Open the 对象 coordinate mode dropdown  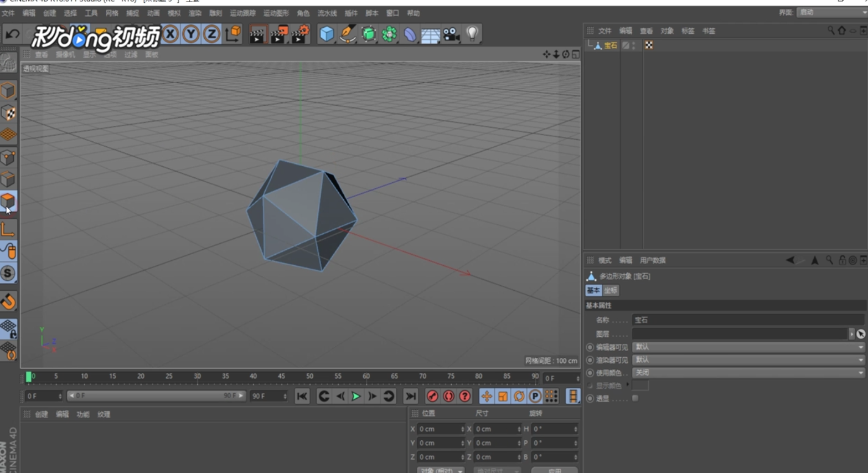click(x=440, y=470)
